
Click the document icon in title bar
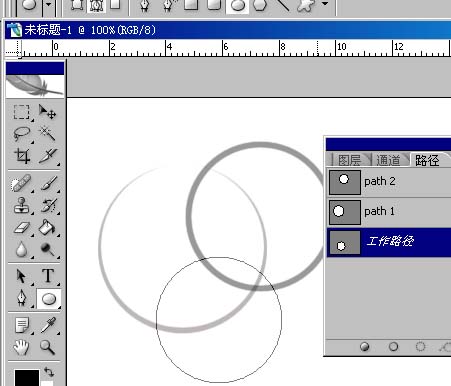tap(14, 30)
